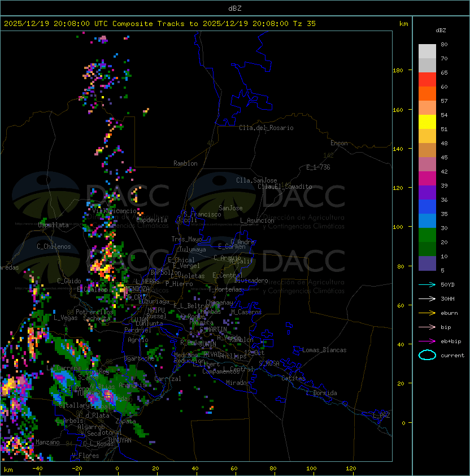This screenshot has width=470, height=476.
Task: Click the 'C_Guido' map label
Action: pyautogui.click(x=69, y=281)
